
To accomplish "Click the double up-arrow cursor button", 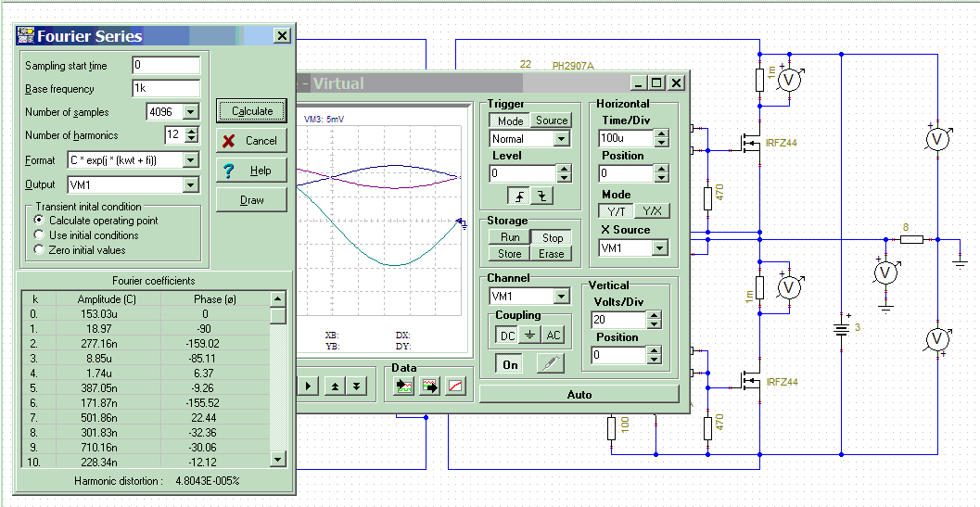I will click(x=335, y=386).
